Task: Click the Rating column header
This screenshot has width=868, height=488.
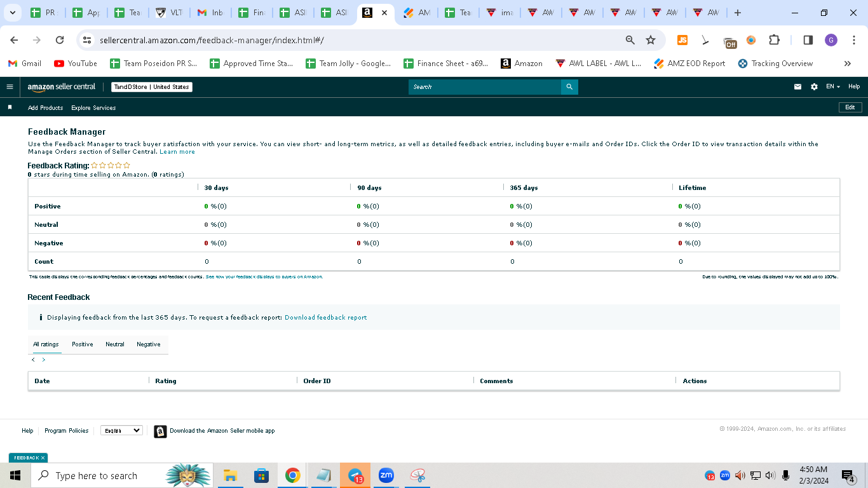Action: [x=166, y=381]
